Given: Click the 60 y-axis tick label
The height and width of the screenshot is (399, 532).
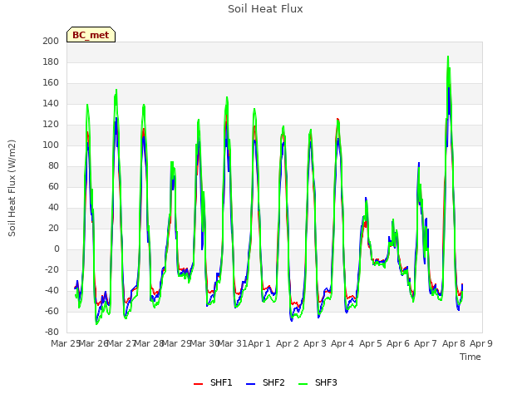Looking at the screenshot, I should [53, 186].
